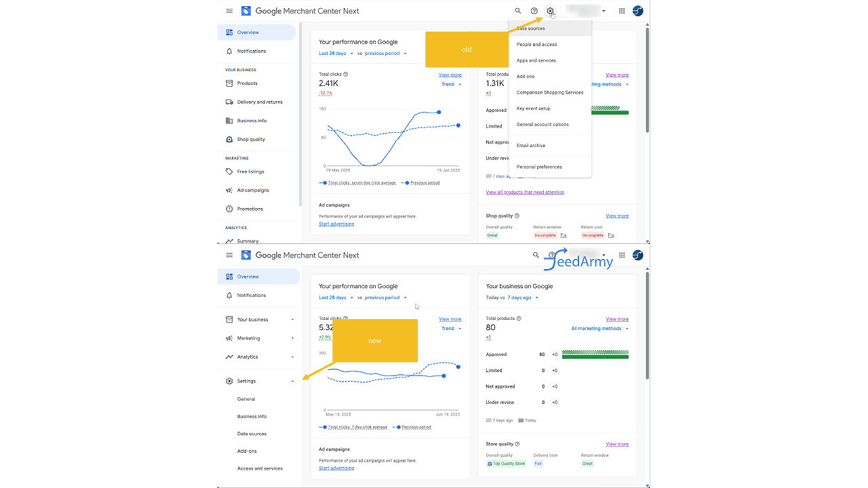Open the hamburger main menu in lower screenshot
The image size is (868, 488).
pos(229,255)
